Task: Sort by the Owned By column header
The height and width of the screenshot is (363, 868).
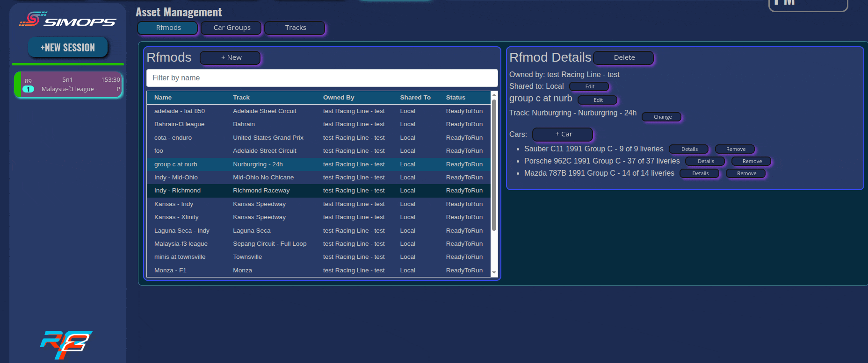Action: coord(339,98)
